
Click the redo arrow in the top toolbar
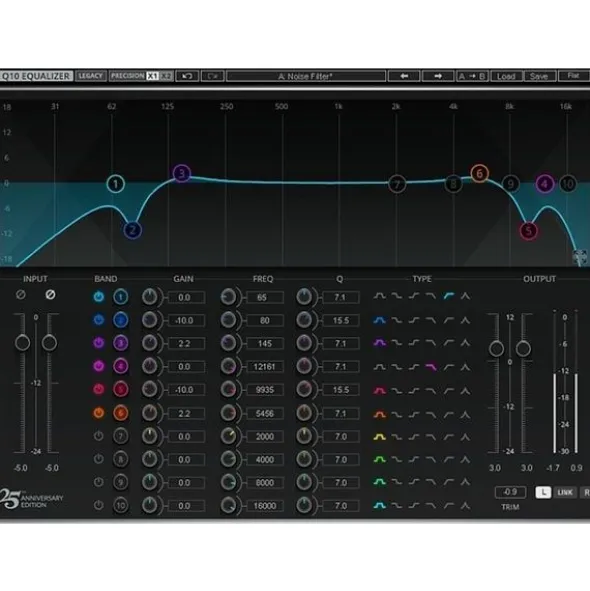point(213,76)
